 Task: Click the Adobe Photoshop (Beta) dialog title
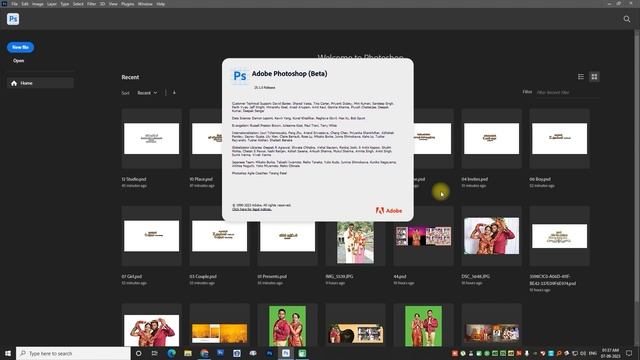pyautogui.click(x=289, y=74)
